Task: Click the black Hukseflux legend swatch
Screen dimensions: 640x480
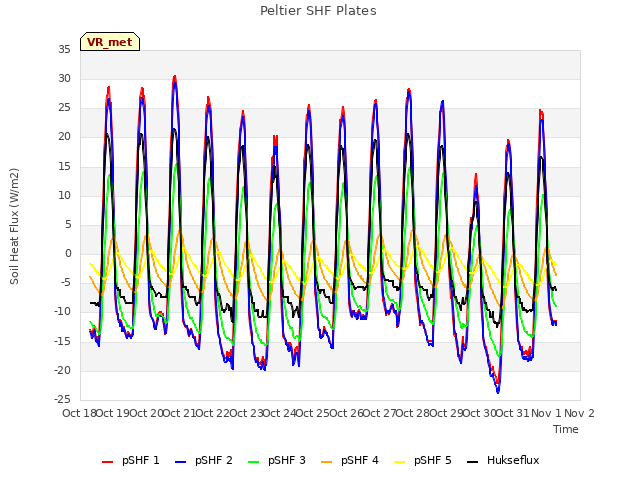Action: (x=473, y=462)
